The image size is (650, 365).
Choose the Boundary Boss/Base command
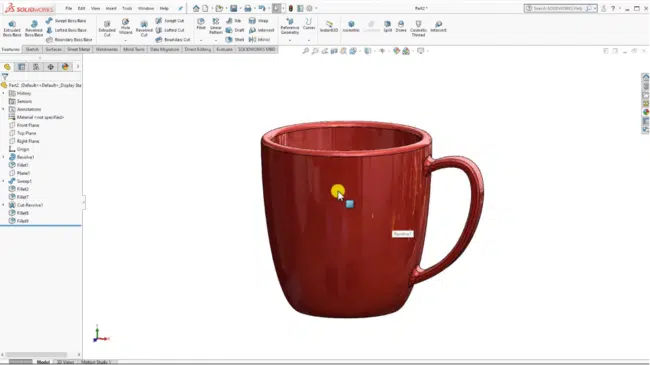[x=69, y=40]
